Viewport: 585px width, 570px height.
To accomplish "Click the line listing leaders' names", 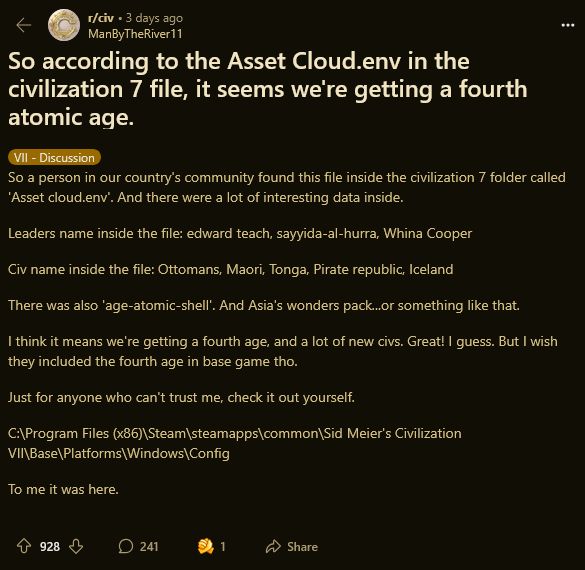I will tap(240, 233).
